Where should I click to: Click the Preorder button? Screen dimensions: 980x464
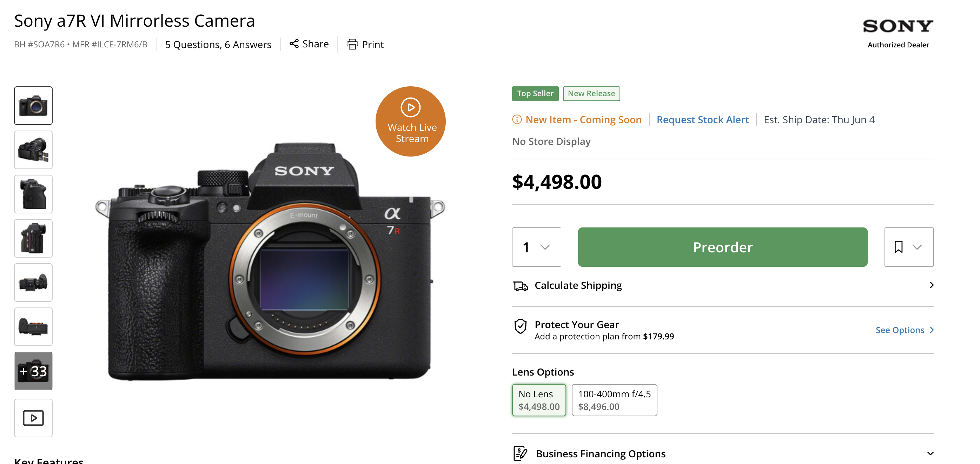(722, 247)
